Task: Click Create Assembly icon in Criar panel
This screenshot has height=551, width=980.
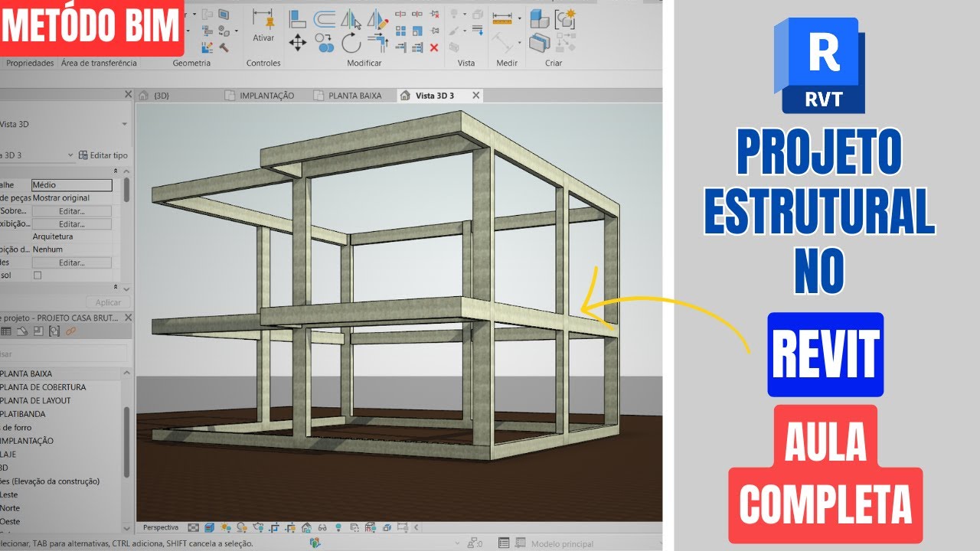Action: pyautogui.click(x=565, y=18)
